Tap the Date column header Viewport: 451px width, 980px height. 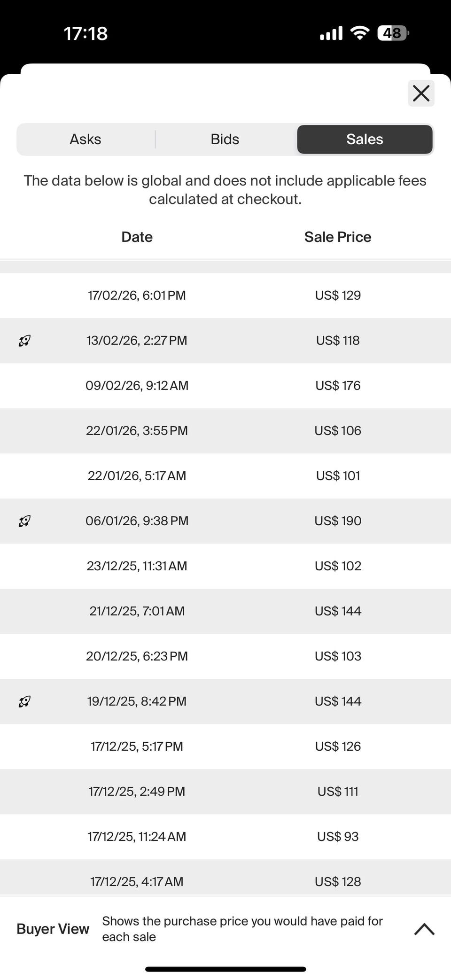click(x=137, y=237)
